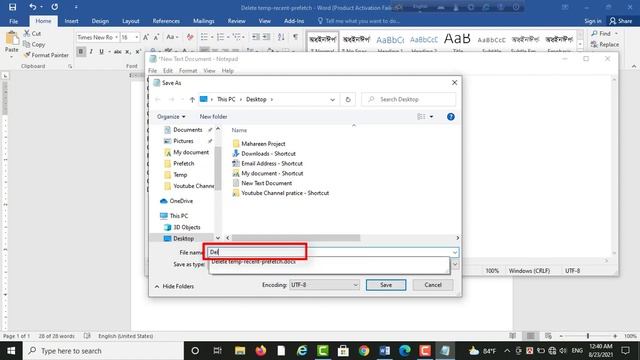Go back in Save As dialog

(x=158, y=100)
